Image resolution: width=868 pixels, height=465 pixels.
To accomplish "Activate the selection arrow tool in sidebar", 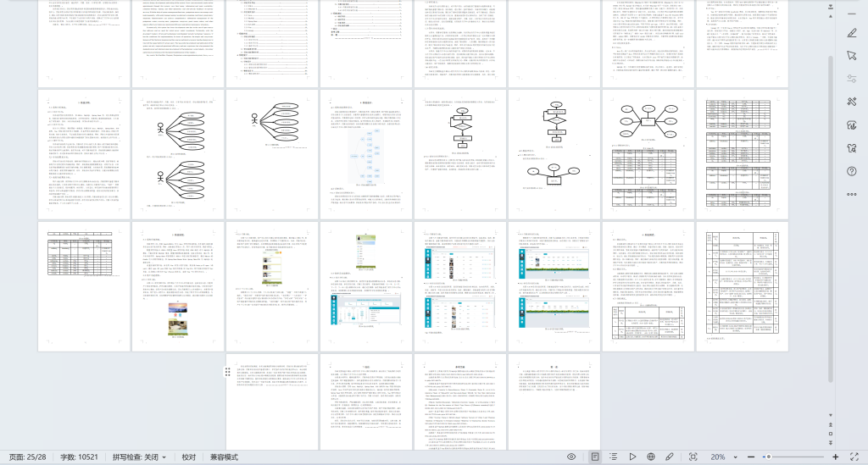I will point(852,56).
